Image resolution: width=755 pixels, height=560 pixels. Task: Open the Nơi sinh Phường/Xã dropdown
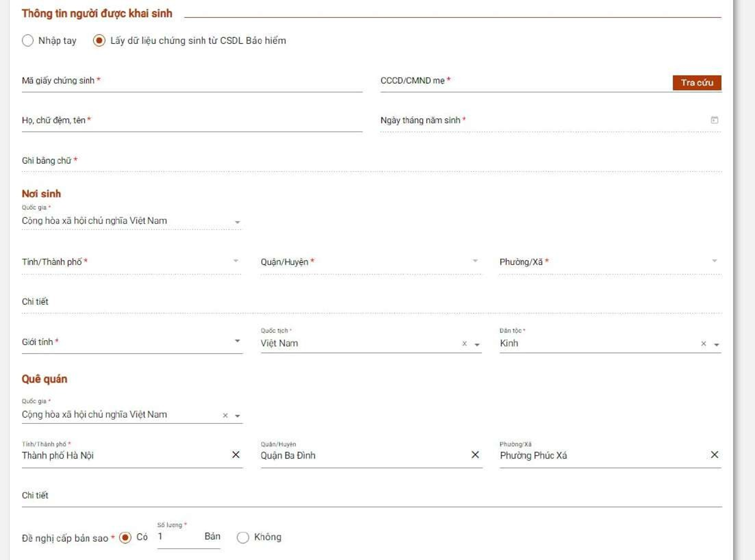pyautogui.click(x=714, y=262)
